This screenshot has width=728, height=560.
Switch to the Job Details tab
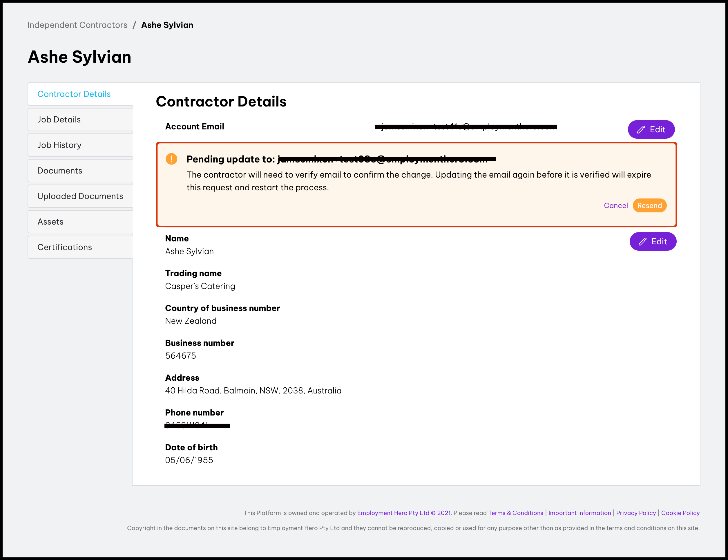coord(59,120)
